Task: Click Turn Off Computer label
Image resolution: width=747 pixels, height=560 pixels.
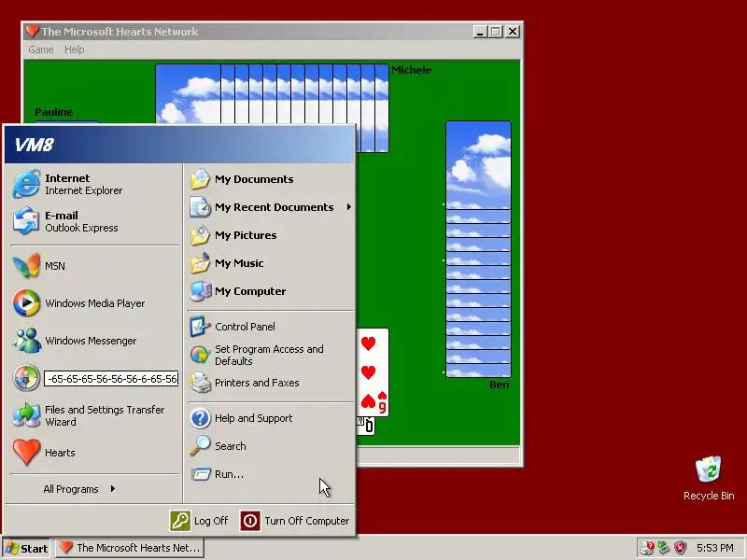Action: (x=307, y=521)
